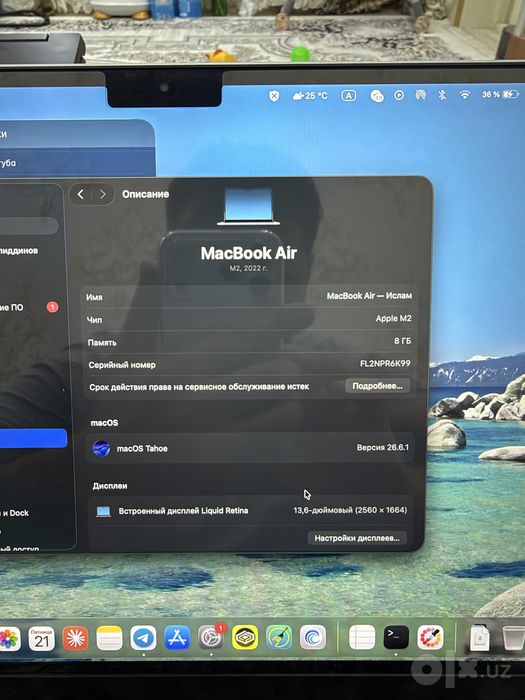Open the Trash in the Dock
This screenshot has width=525, height=700.
click(513, 638)
